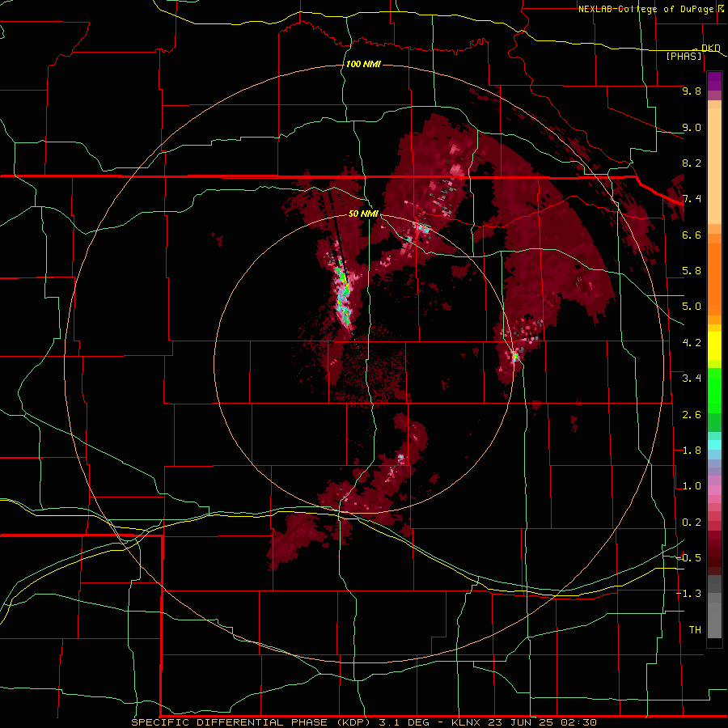Click the [PHAS] legend unit label

pyautogui.click(x=684, y=56)
